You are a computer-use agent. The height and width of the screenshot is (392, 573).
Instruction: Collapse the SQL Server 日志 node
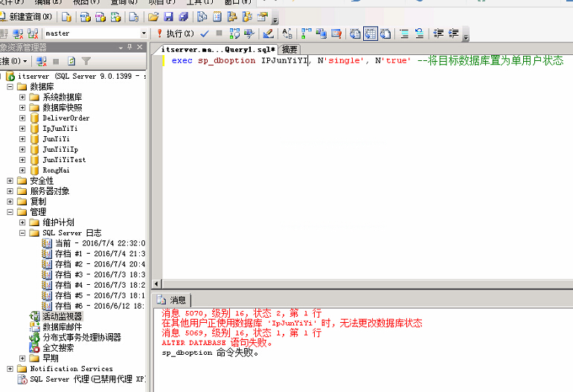tap(22, 233)
